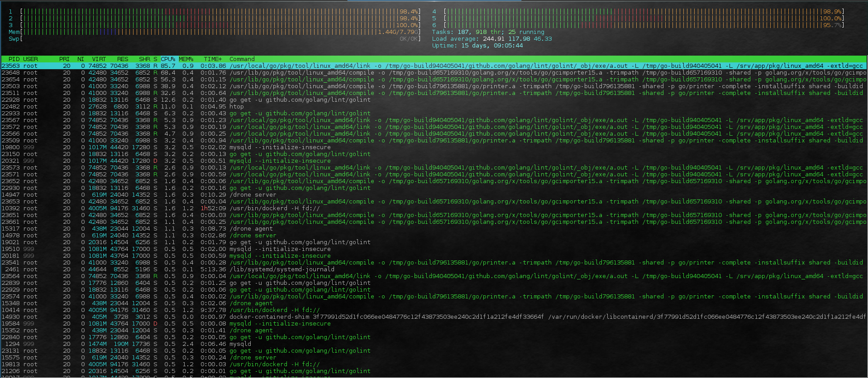Sort by the RES column header

[123, 59]
